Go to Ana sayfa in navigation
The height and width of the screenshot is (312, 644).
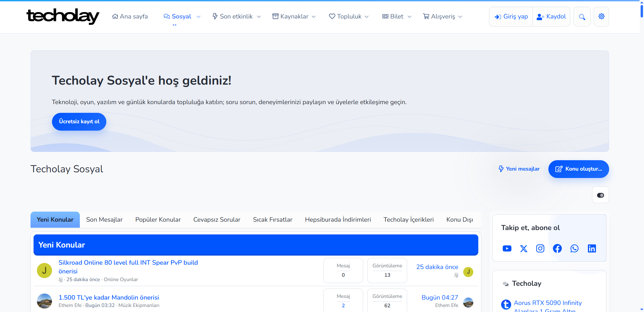click(x=130, y=16)
